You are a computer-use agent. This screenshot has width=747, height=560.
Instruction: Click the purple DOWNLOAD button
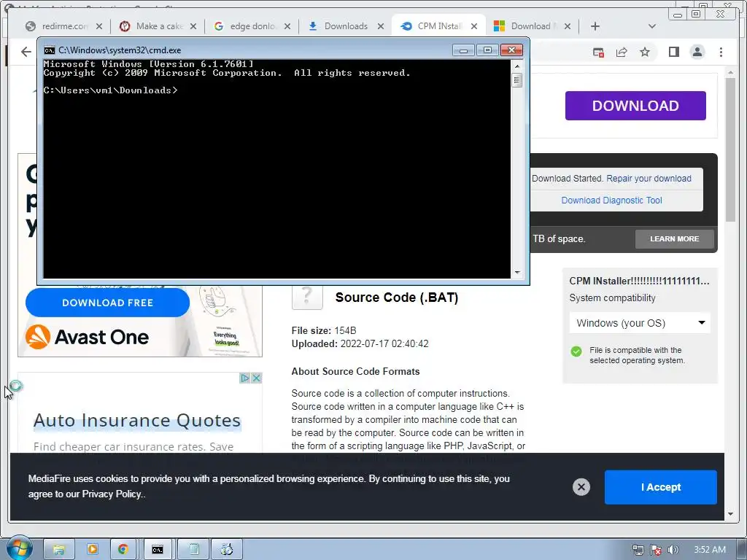pyautogui.click(x=635, y=106)
